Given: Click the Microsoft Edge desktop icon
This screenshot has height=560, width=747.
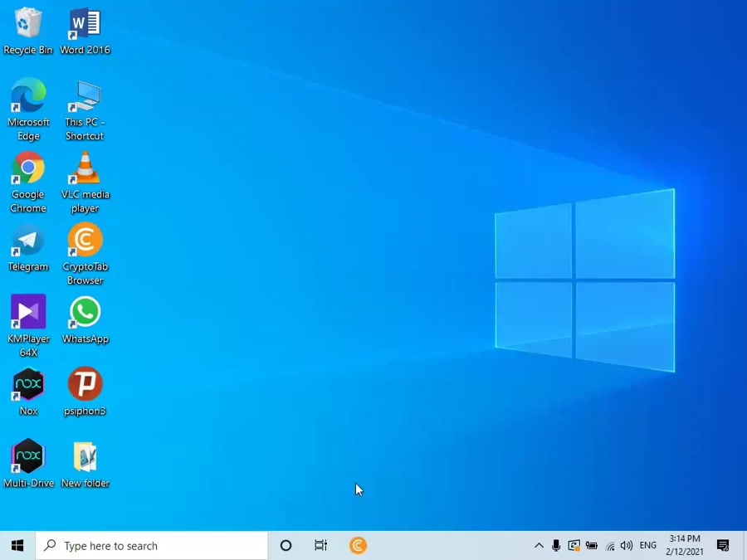Looking at the screenshot, I should point(28,110).
